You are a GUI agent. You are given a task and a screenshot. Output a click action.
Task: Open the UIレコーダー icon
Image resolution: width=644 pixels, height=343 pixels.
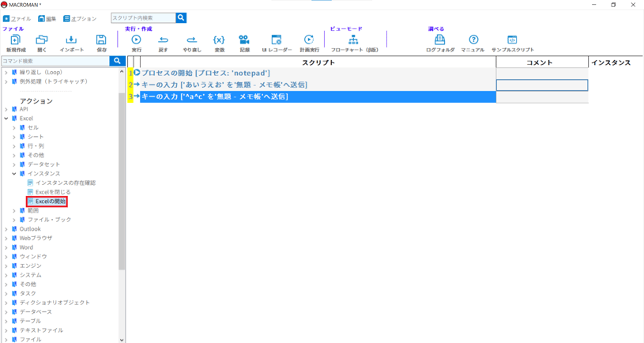coord(277,40)
